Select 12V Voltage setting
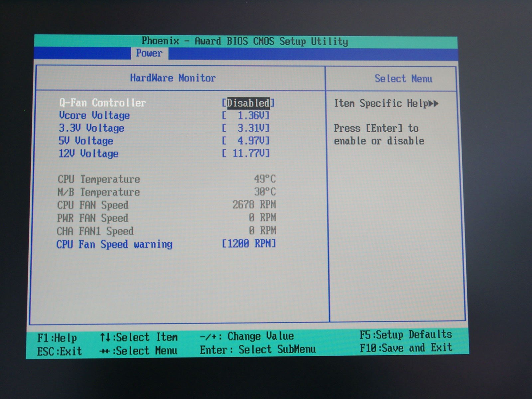The width and height of the screenshot is (532, 399). [88, 154]
